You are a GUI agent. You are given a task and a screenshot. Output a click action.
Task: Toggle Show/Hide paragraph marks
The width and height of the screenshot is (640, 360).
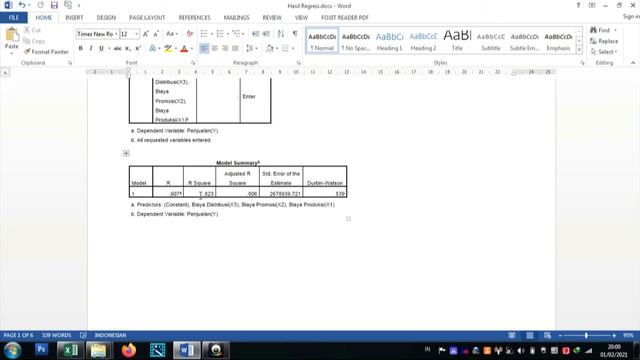[x=295, y=34]
